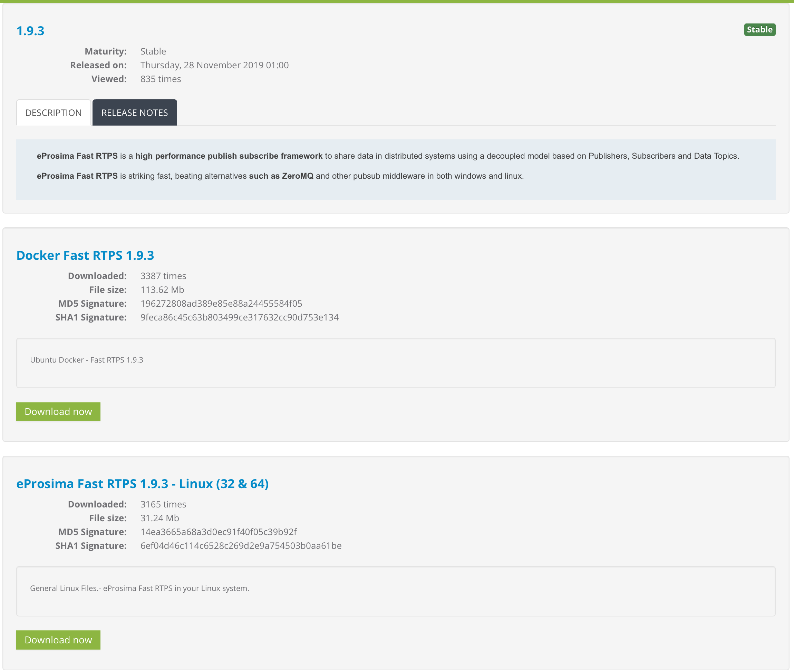Select 'high performance publish subscribe framework' bold text
This screenshot has width=794, height=672.
coord(229,156)
